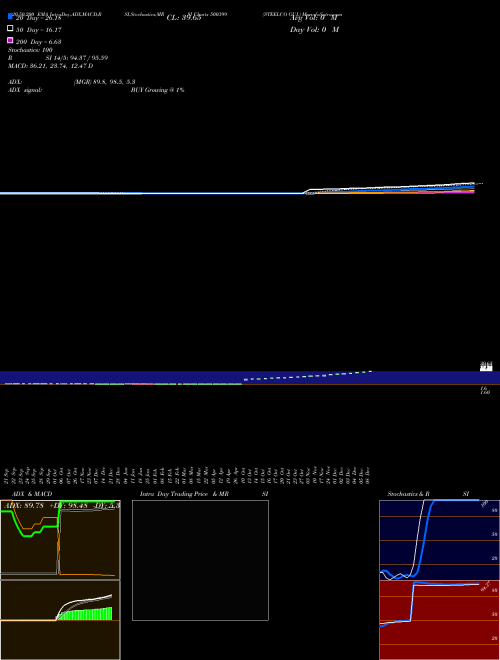
Task: Click the 'CL: 39.65' closing price text
Action: click(184, 18)
